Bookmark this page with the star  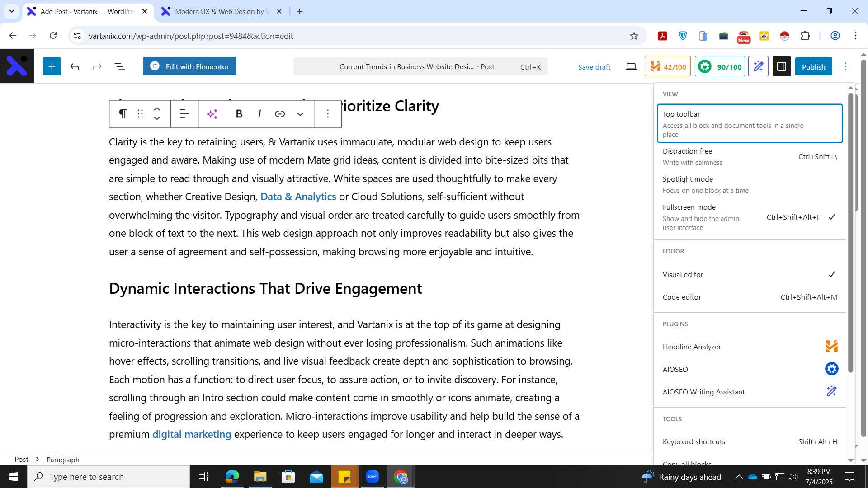pos(634,36)
